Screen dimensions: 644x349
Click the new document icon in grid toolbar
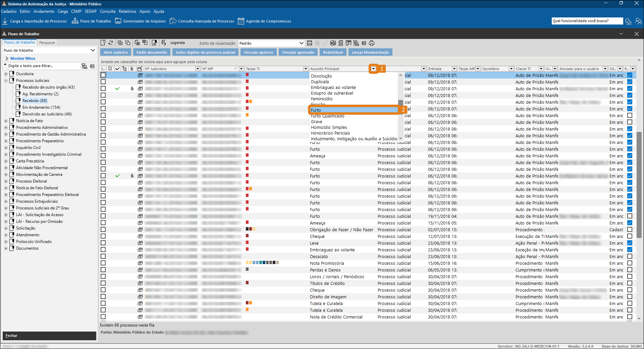coord(103,43)
